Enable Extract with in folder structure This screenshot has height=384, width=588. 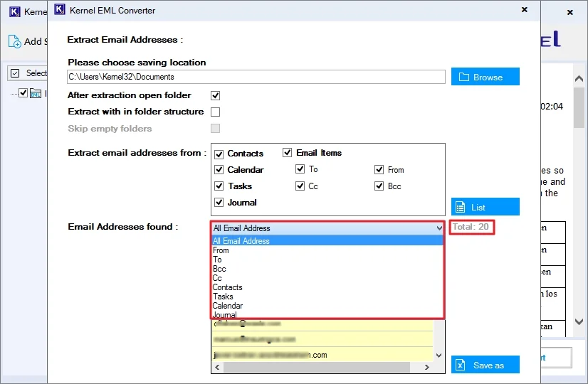click(216, 112)
